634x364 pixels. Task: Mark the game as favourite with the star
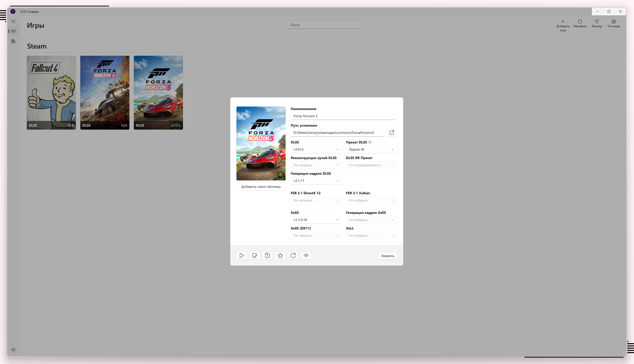280,255
